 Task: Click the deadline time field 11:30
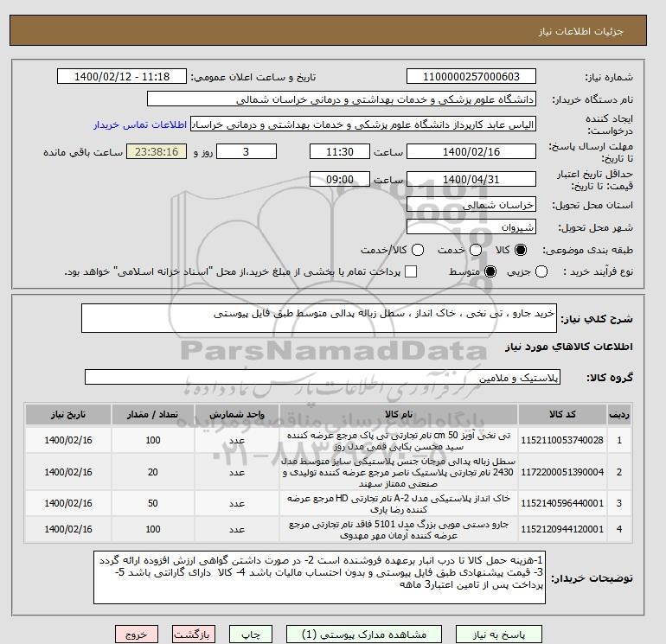340,151
